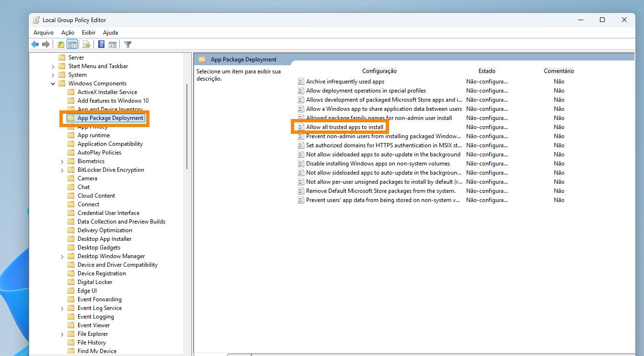Click the icon for Allows development of packaged Microsoft Store apps

point(301,100)
